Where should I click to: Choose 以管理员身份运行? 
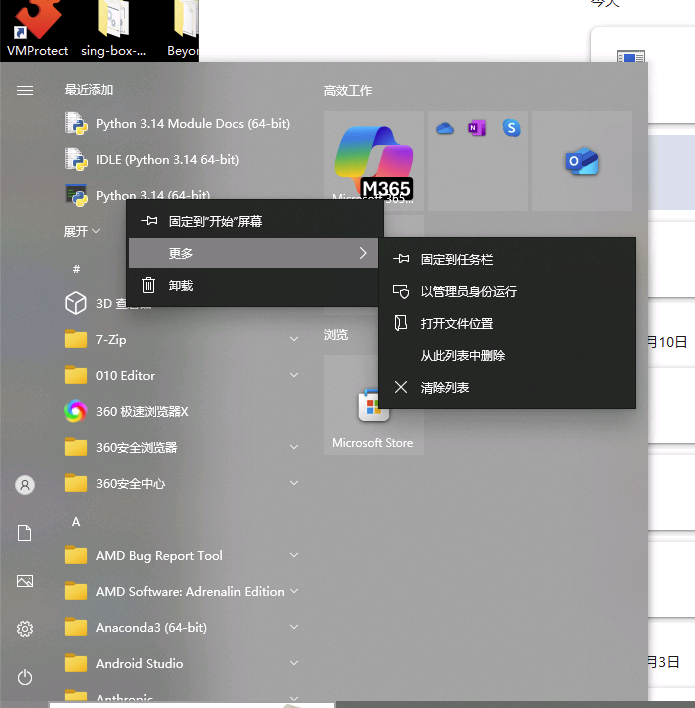click(507, 291)
